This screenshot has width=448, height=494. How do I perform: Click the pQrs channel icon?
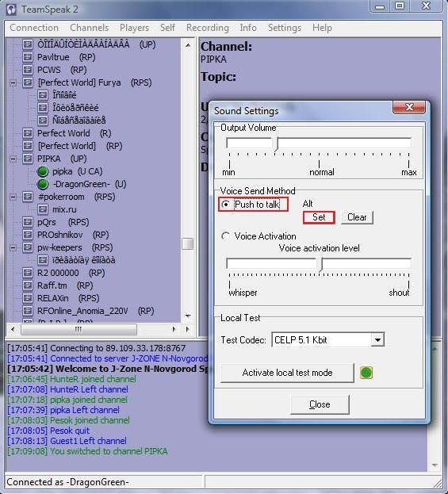28,222
